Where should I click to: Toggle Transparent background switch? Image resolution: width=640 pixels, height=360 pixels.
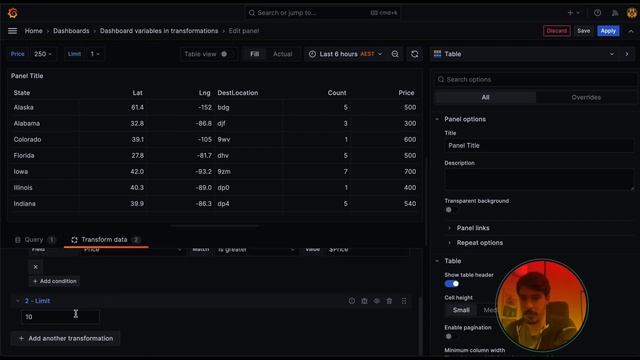click(451, 210)
